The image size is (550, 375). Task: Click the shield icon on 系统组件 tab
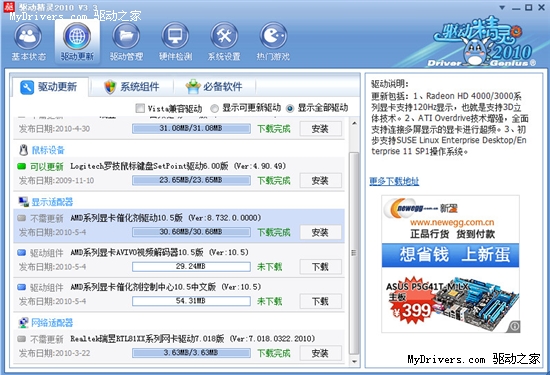[x=110, y=87]
